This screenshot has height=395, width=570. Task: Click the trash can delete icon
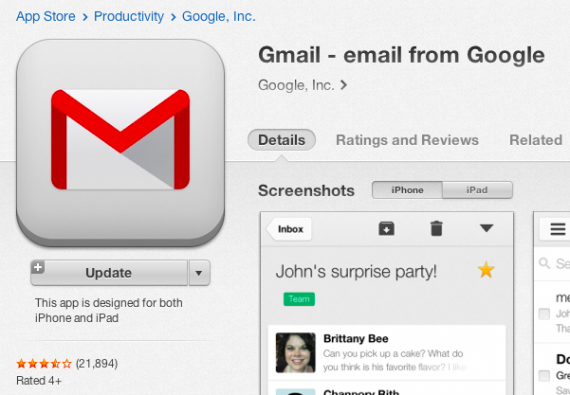[x=436, y=229]
